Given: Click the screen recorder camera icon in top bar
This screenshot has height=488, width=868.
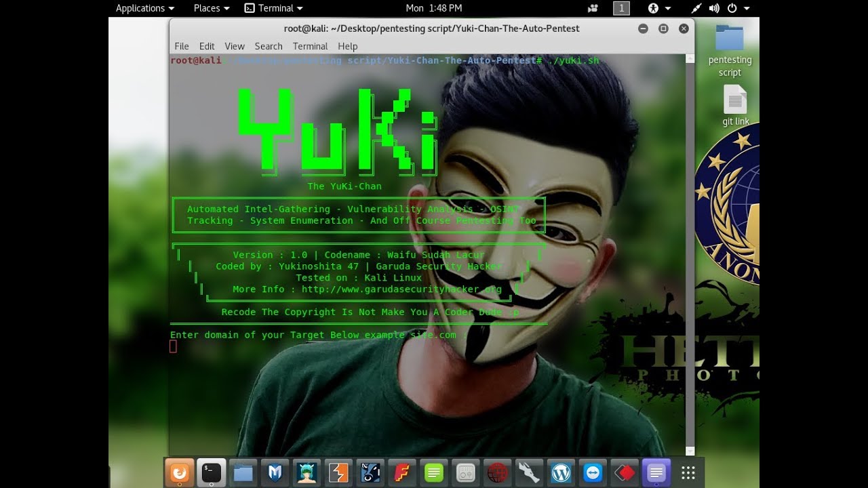Looking at the screenshot, I should pos(593,8).
